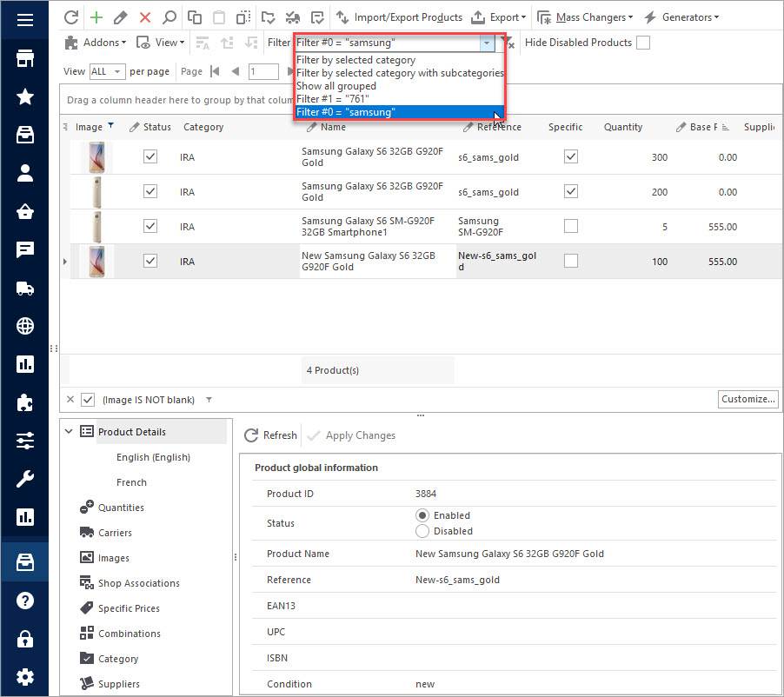The height and width of the screenshot is (697, 784).
Task: Choose Filter by selected category option
Action: coord(356,60)
